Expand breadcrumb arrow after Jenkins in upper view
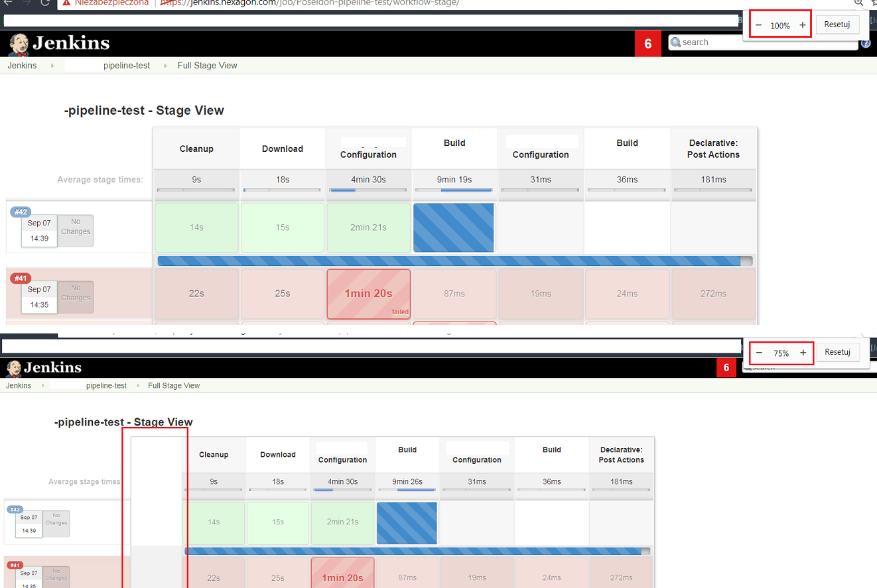 52,66
